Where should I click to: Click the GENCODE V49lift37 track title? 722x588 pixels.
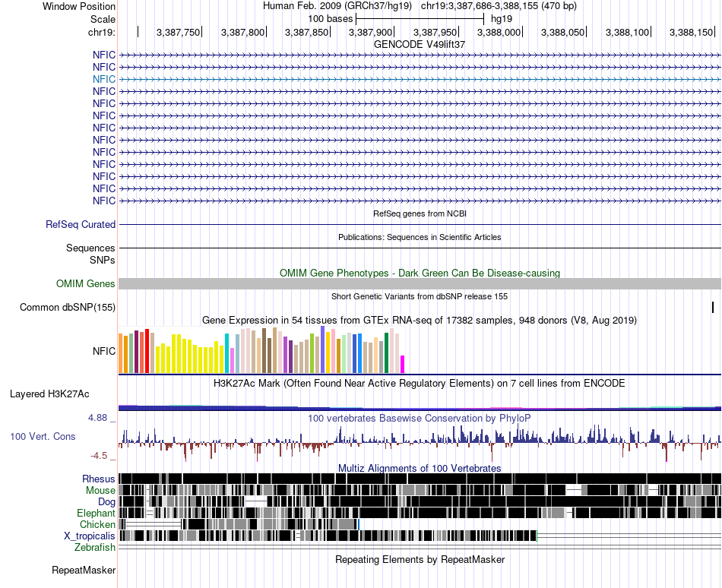(x=420, y=44)
